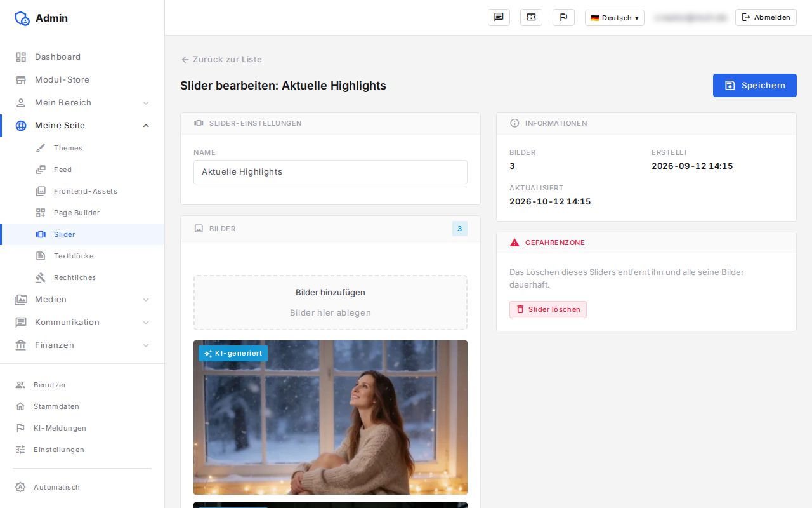This screenshot has height=508, width=812.
Task: Select the KI-generiert woman slider image
Action: point(331,417)
